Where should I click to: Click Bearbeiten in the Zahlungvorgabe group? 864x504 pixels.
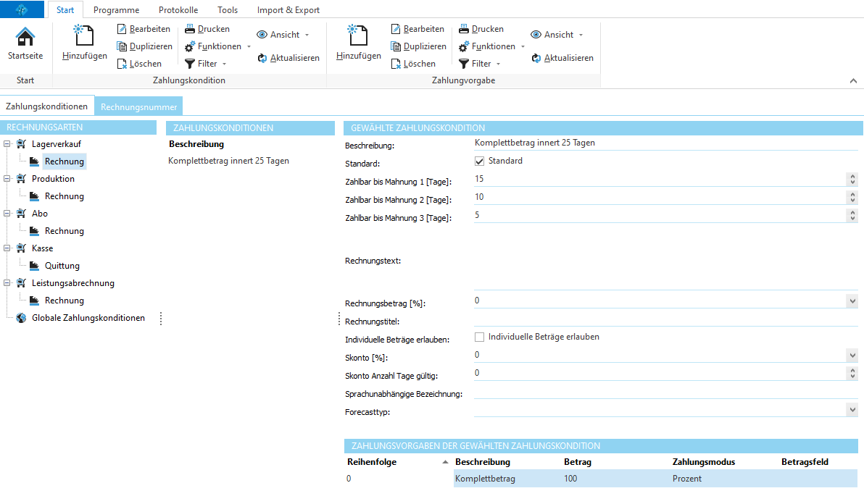[x=418, y=29]
